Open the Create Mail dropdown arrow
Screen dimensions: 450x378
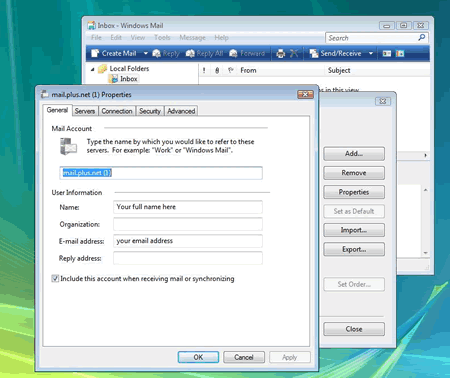[x=146, y=53]
